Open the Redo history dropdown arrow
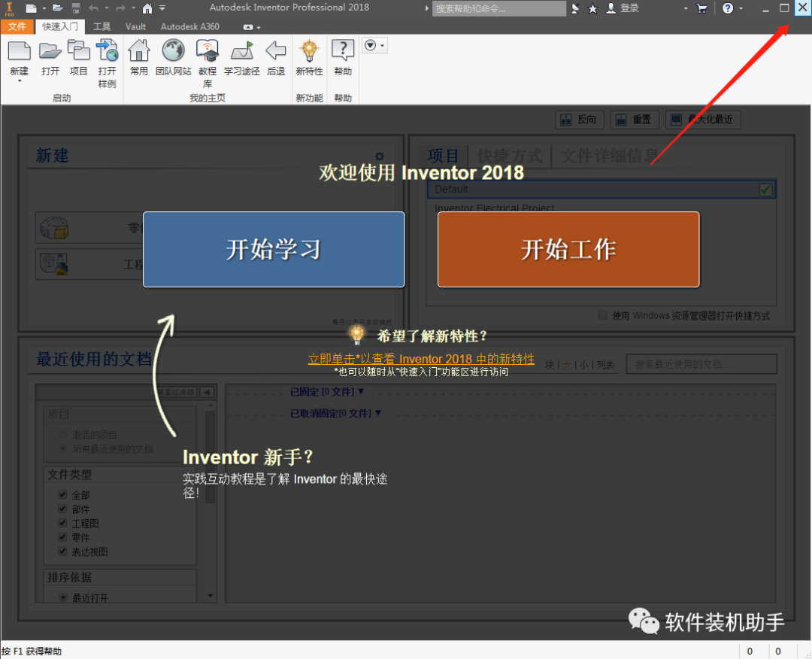The image size is (812, 659). [134, 9]
